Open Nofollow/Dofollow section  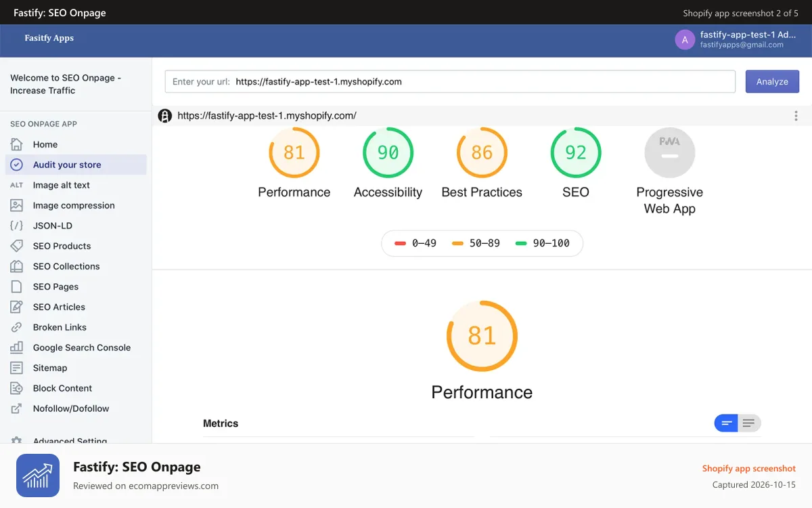[76, 408]
